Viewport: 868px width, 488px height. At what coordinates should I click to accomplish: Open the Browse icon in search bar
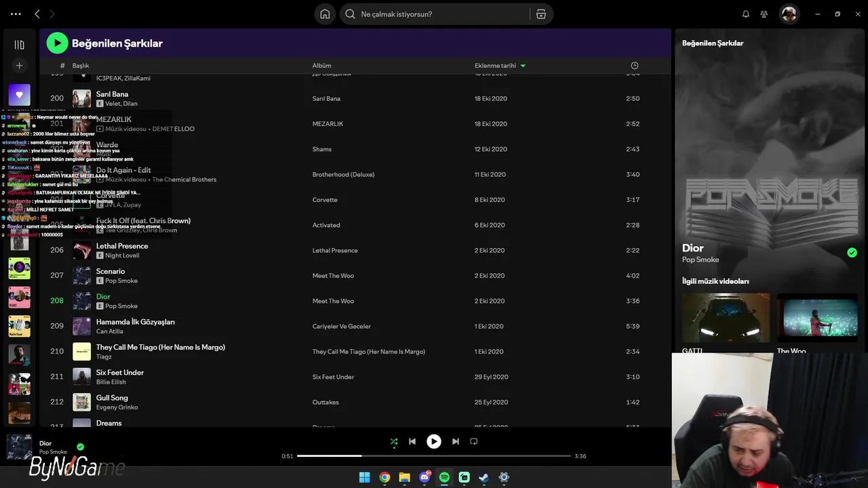click(541, 14)
